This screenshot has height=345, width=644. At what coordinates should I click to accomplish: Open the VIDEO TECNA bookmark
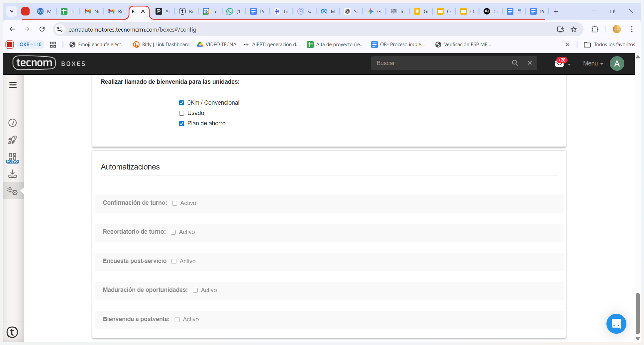(217, 45)
